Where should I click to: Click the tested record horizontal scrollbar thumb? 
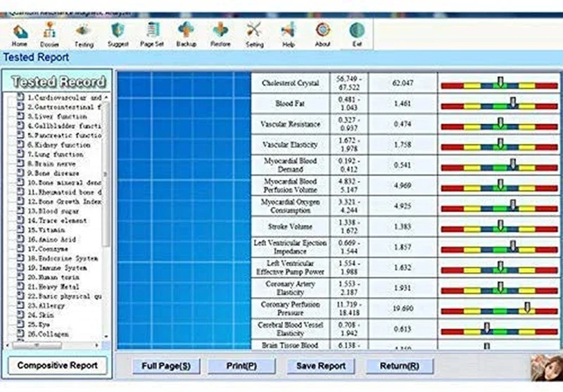[37, 346]
